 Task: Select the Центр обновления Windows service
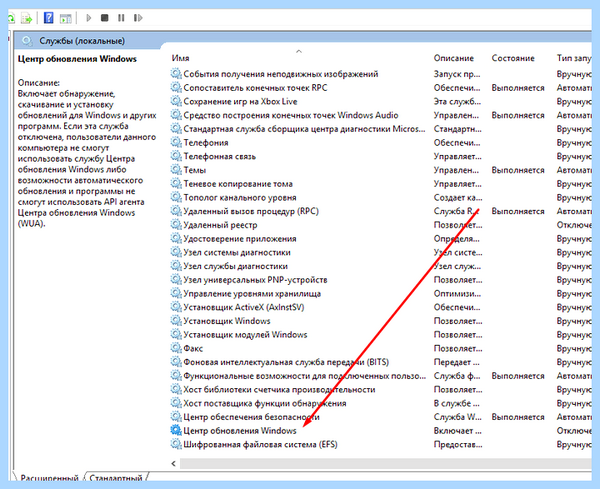coord(240,430)
